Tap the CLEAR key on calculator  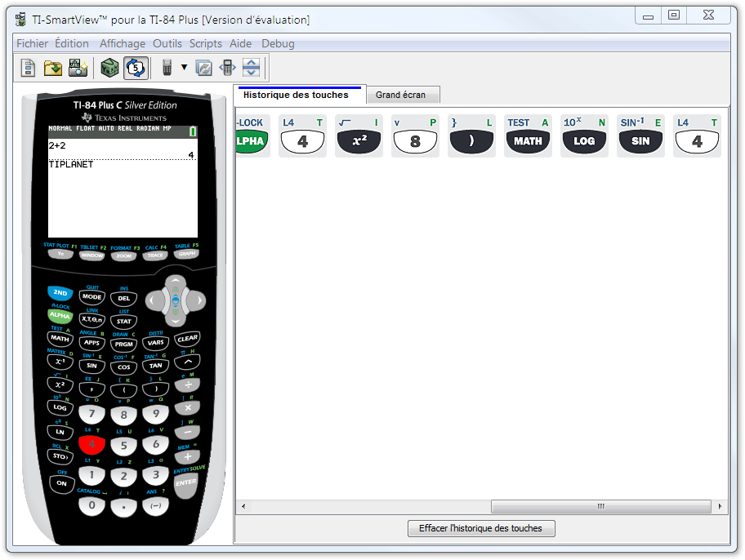187,339
